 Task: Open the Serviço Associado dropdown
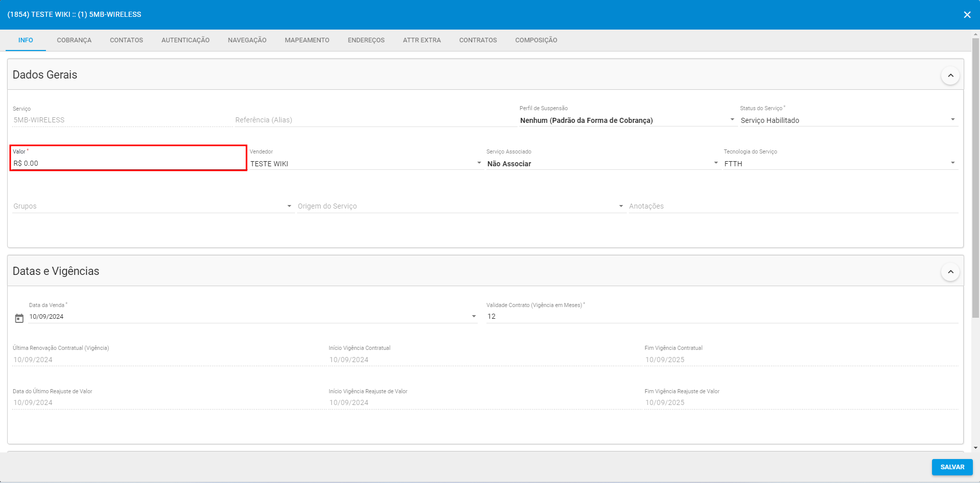(x=603, y=164)
